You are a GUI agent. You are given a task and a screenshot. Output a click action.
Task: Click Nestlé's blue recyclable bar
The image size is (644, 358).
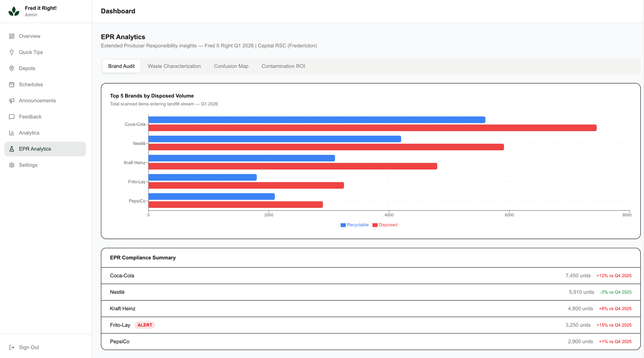click(x=275, y=139)
